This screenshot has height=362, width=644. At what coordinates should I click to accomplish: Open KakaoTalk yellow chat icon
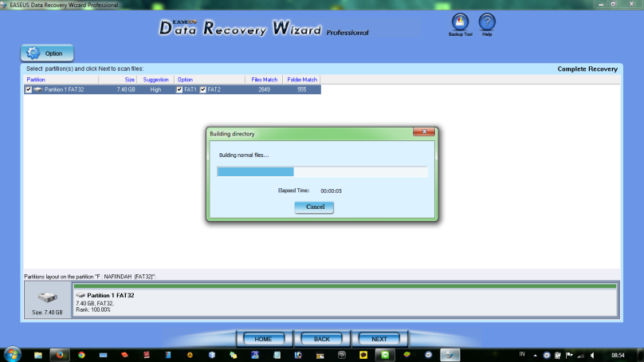click(x=363, y=355)
